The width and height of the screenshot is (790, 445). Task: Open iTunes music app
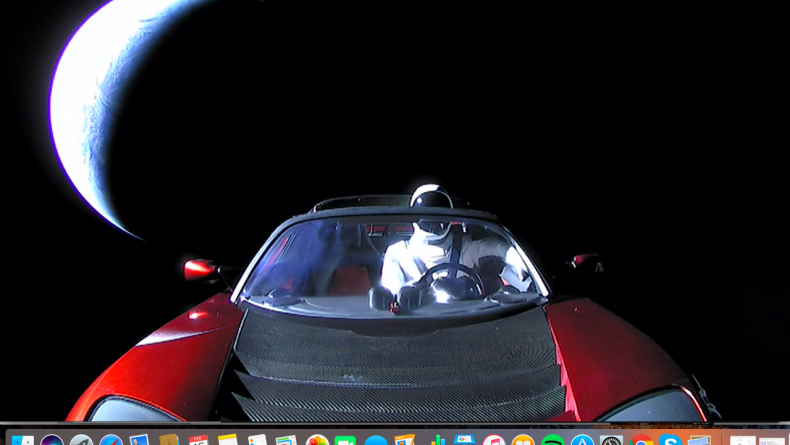pos(494,441)
